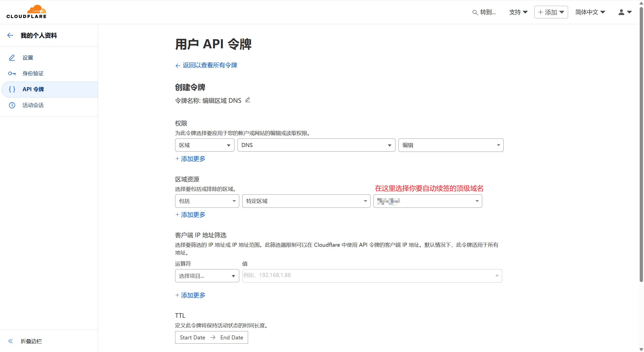Screen dimensions: 644x352
Task: Click 添加更多 under 客户端 IP 地址筛选
Action: coord(190,295)
